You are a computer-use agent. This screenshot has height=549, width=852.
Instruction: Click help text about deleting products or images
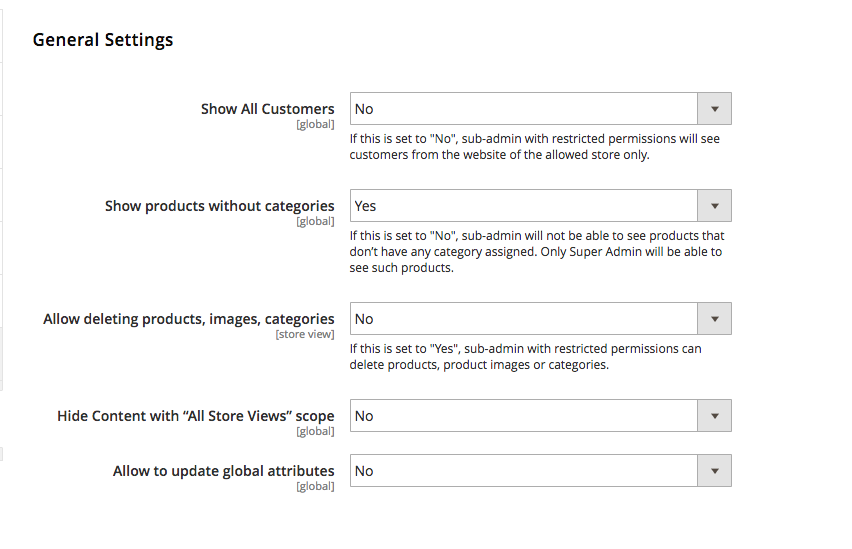tap(525, 357)
